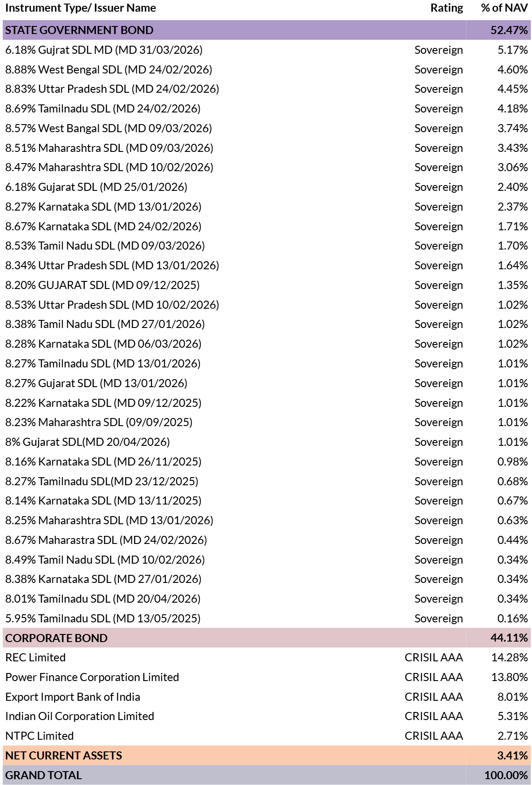Click Power Finance Corporation Limited entry

92,677
